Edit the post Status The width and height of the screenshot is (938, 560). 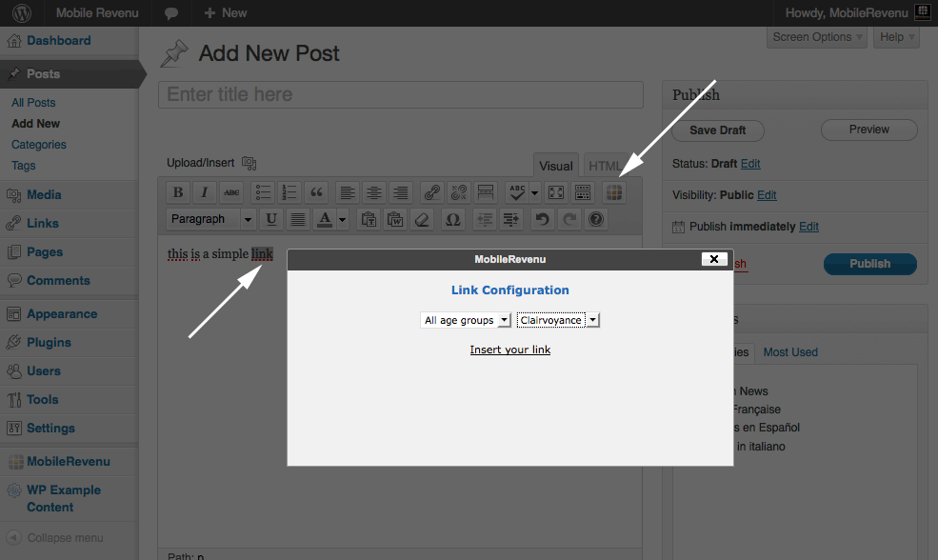coord(750,164)
